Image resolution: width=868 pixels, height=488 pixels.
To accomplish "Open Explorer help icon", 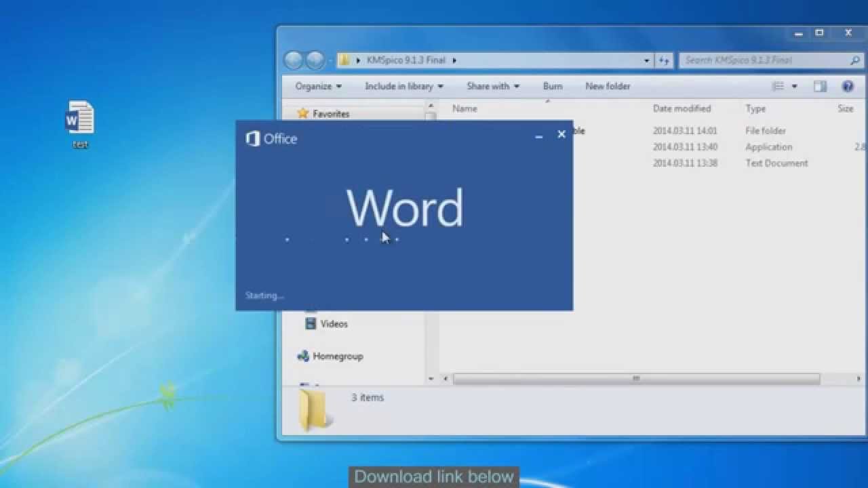I will [848, 86].
